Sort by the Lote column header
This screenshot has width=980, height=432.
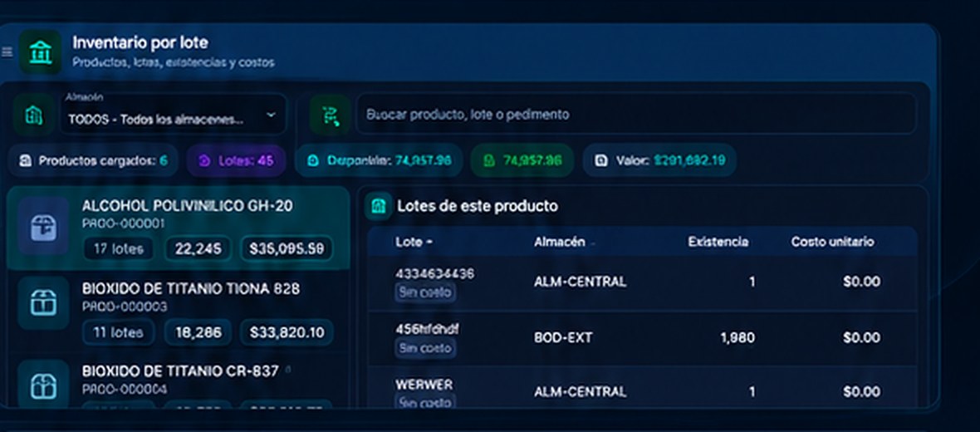click(x=414, y=242)
